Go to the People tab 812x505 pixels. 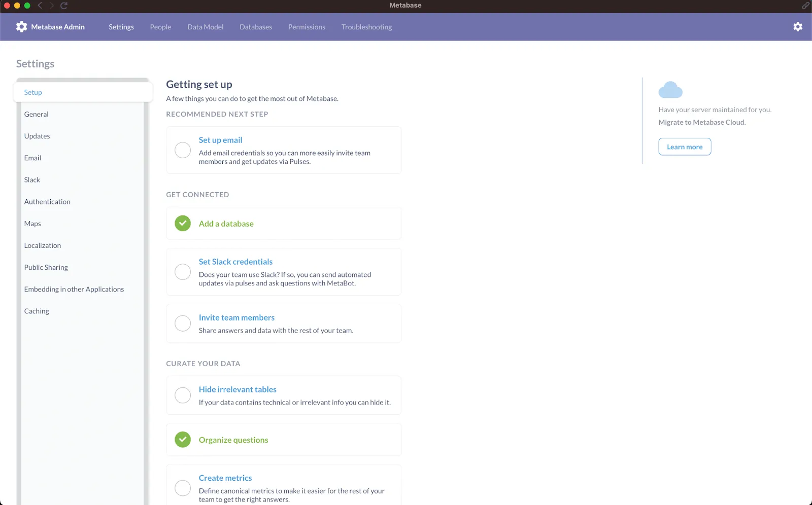coord(160,27)
